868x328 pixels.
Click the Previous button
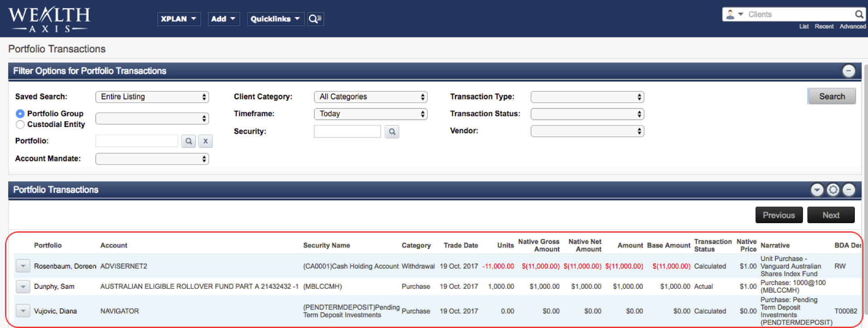coord(779,215)
